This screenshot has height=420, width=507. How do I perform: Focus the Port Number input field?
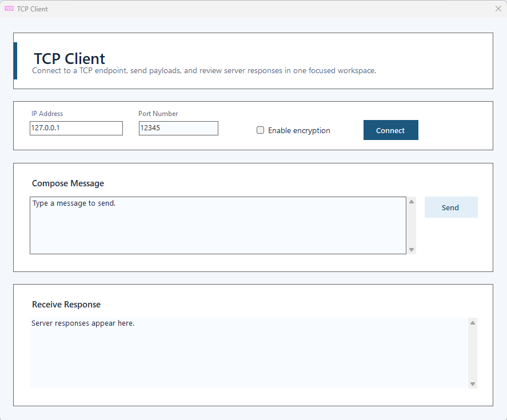tap(178, 128)
